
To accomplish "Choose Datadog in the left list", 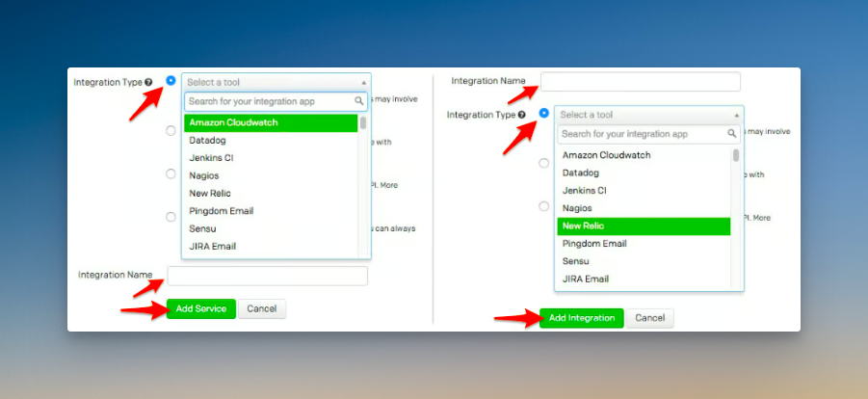I will [x=271, y=140].
